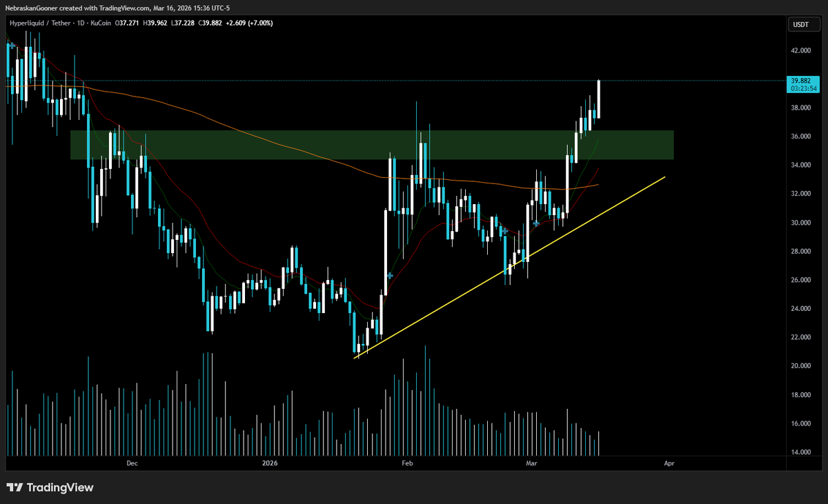Image resolution: width=828 pixels, height=504 pixels.
Task: Click the candle countdown 03:23:54
Action: tap(802, 88)
